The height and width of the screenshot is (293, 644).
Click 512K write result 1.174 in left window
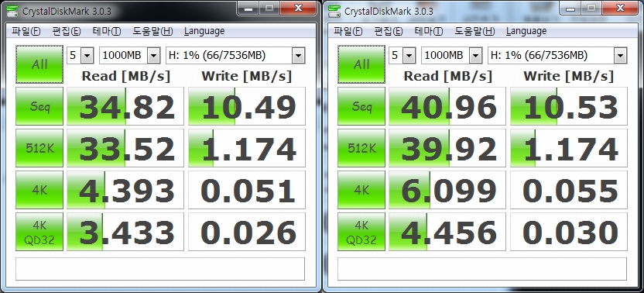pyautogui.click(x=247, y=148)
